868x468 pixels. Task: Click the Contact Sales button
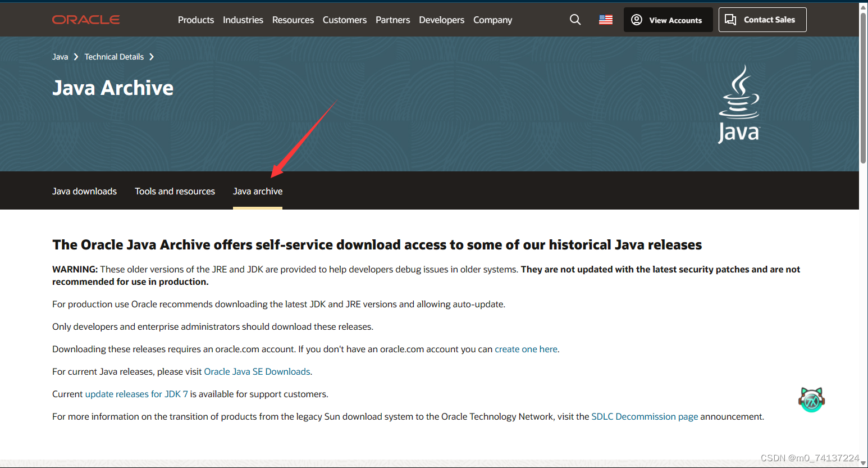[x=762, y=20]
